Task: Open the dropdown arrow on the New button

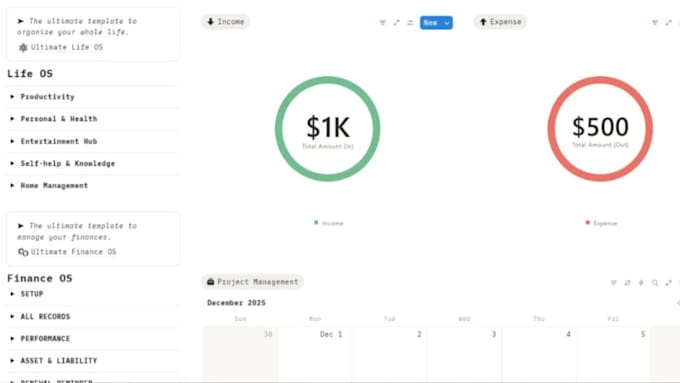Action: (447, 23)
